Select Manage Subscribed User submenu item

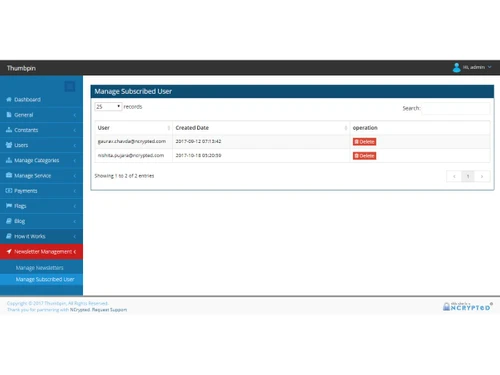[45, 279]
